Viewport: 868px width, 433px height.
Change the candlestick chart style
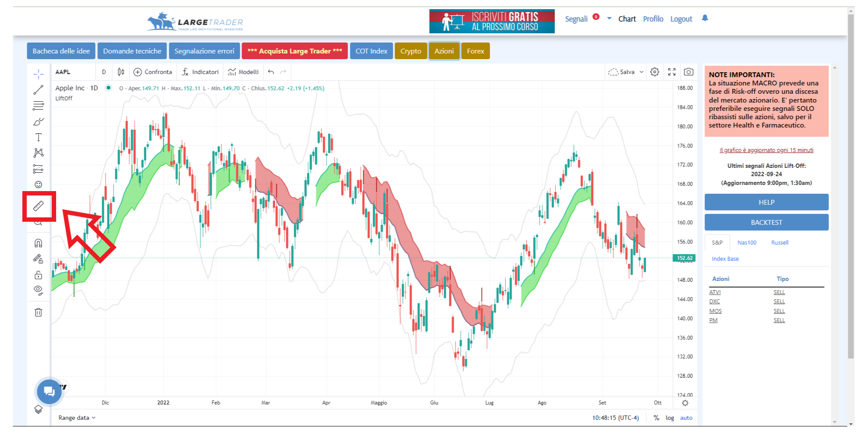click(x=121, y=72)
